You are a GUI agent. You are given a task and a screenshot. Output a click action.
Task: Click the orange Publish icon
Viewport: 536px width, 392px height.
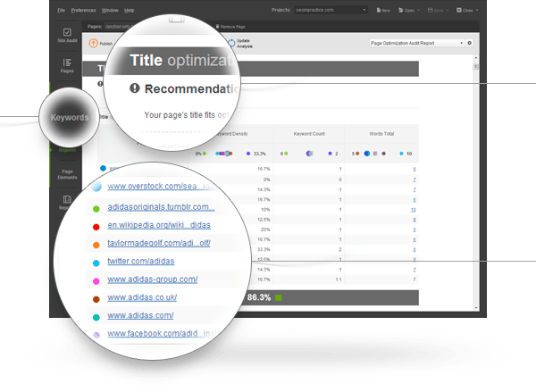pos(93,44)
